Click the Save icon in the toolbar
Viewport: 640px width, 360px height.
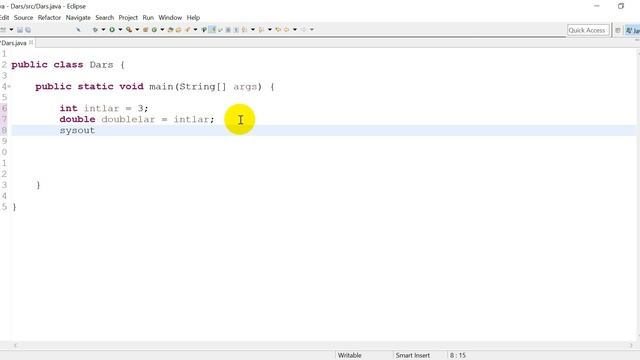(x=20, y=30)
